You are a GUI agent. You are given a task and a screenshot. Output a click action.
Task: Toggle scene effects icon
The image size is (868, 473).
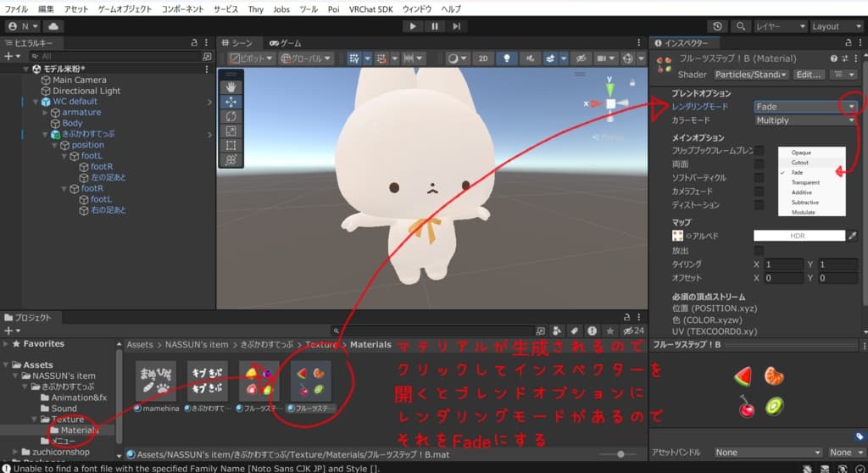pyautogui.click(x=549, y=58)
